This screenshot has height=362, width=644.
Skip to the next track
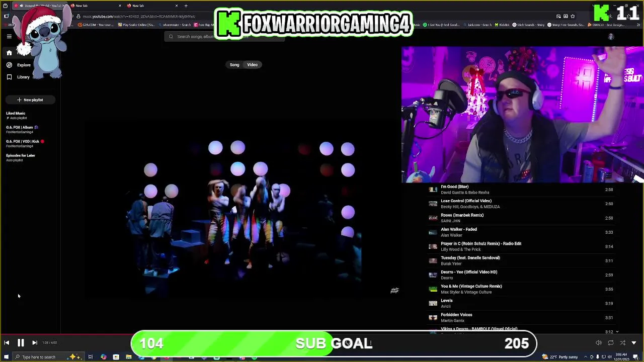point(34,343)
